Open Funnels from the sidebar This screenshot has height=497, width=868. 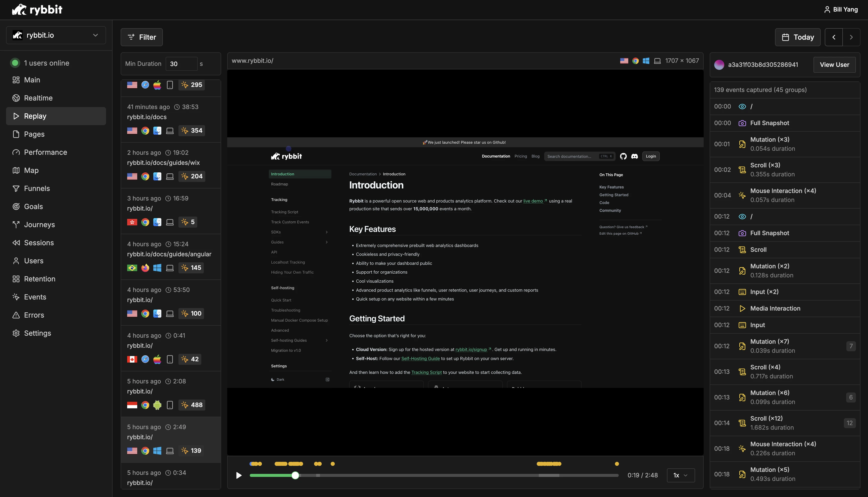56,188
